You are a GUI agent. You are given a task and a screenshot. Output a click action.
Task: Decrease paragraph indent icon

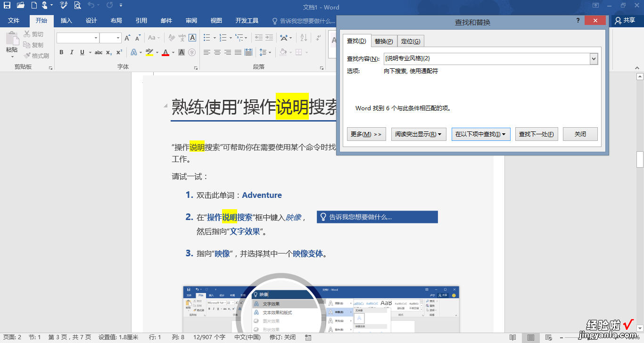[x=259, y=38]
